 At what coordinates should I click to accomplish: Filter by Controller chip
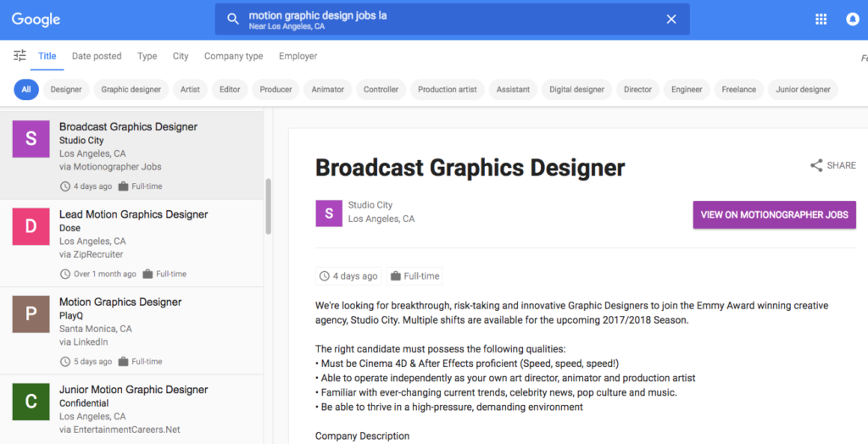(381, 89)
